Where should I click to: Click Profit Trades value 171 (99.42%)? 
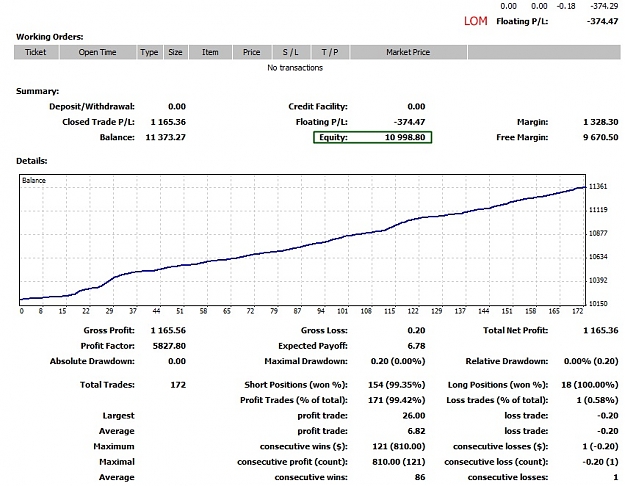(397, 400)
